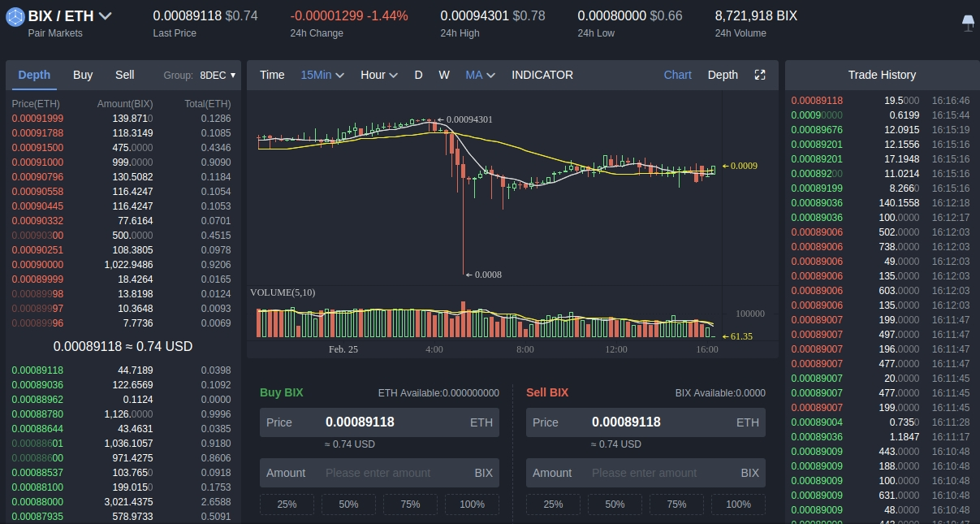The height and width of the screenshot is (524, 980).
Task: Click trade history row at 16:11:28
Action: [x=880, y=422]
